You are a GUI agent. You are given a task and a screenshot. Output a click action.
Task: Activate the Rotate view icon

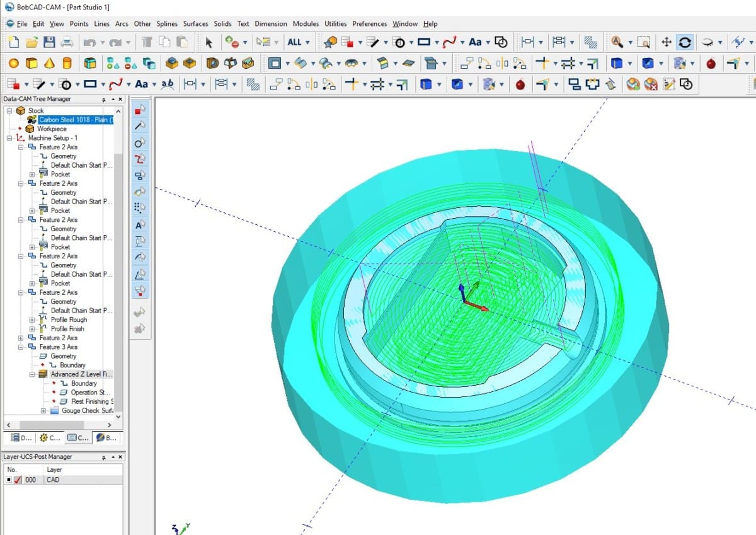click(685, 42)
